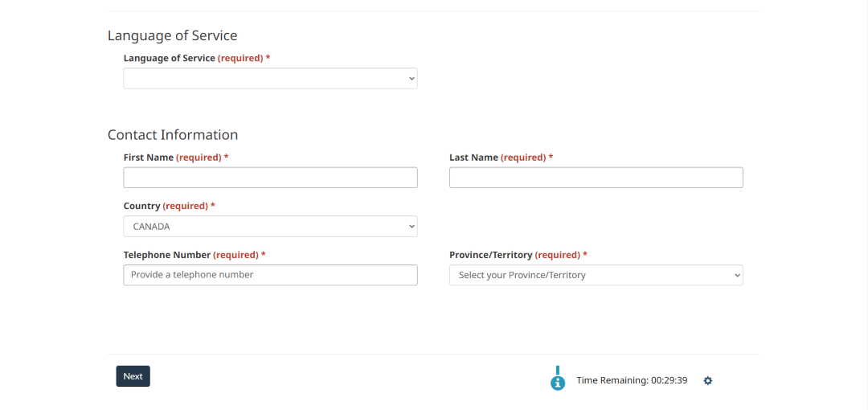This screenshot has width=868, height=410.
Task: Open the empty Language of Service dropdown
Action: click(270, 79)
